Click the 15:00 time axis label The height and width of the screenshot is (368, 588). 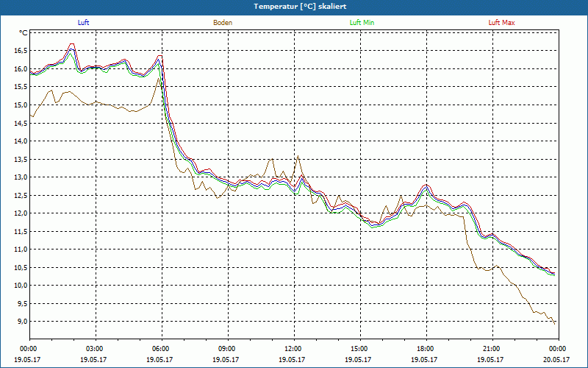pos(358,348)
